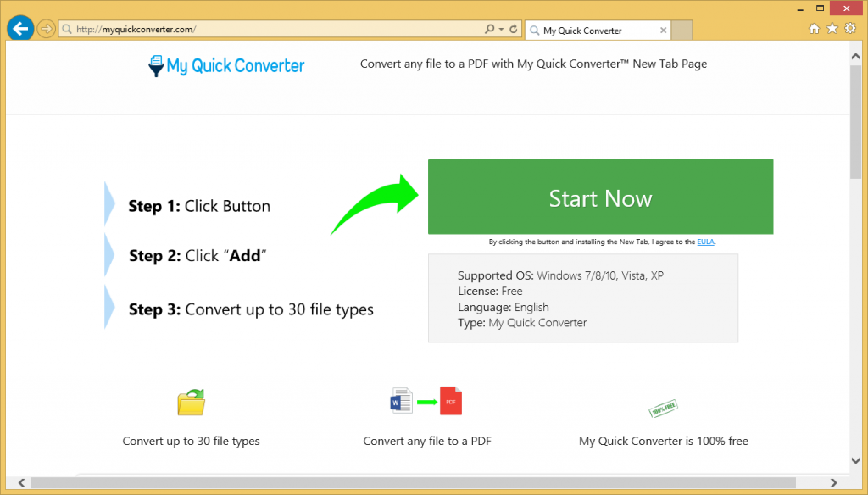Viewport: 868px width, 495px height.
Task: Click the red PDF file icon
Action: (x=451, y=401)
